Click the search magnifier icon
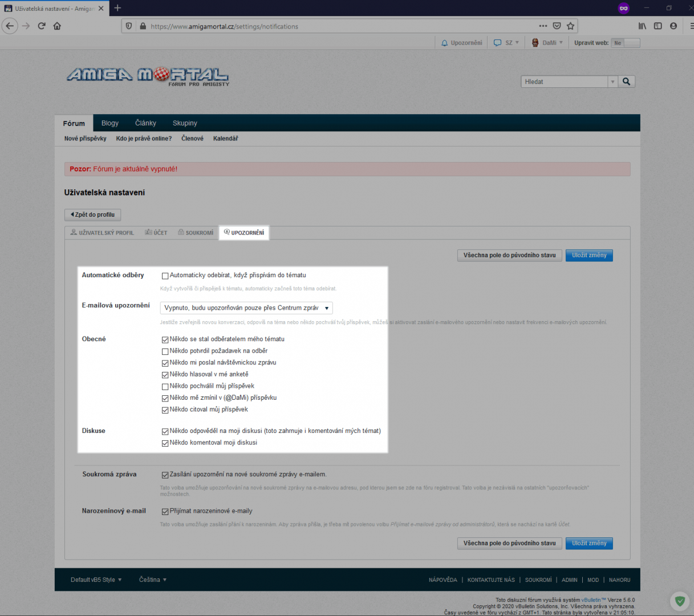Viewport: 694px width, 616px height. point(626,82)
